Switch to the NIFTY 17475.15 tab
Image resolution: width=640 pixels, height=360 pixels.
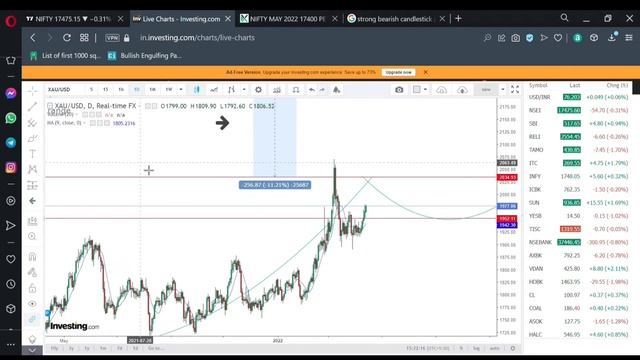click(74, 19)
